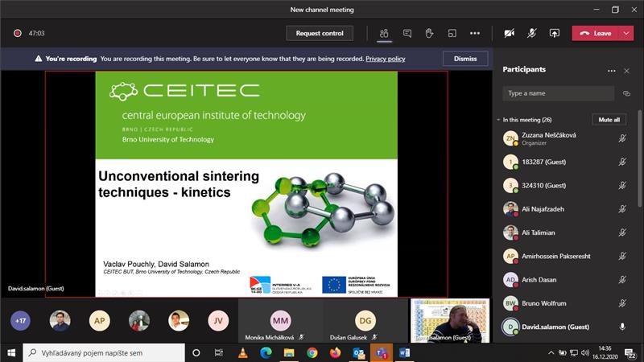Open Firefox from taskbar
The height and width of the screenshot is (362, 644).
[335, 352]
